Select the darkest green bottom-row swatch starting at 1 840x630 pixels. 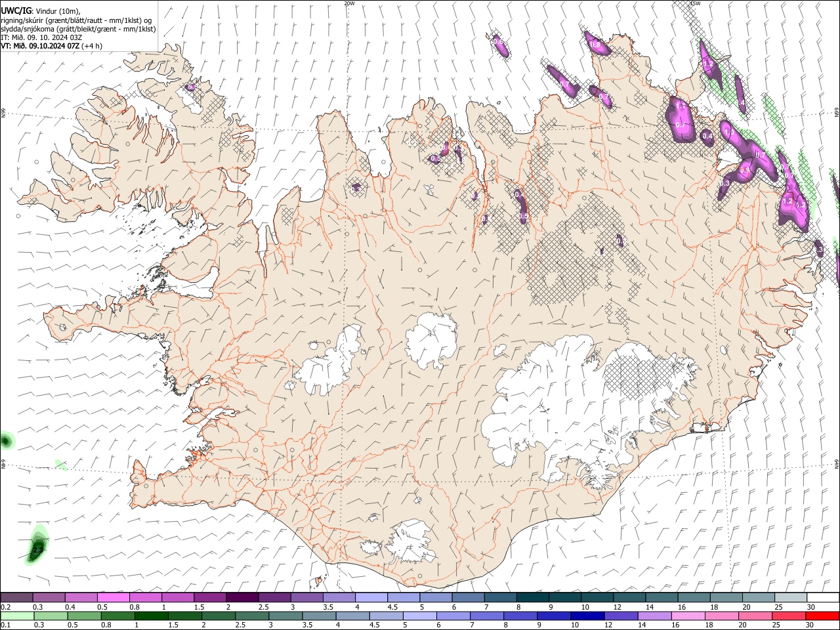(152, 616)
